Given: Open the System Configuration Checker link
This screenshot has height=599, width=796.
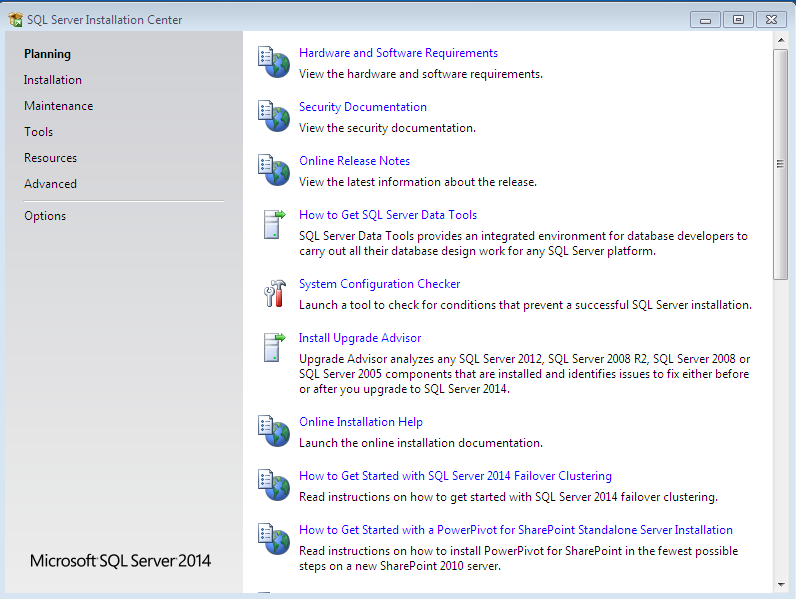Looking at the screenshot, I should 379,284.
